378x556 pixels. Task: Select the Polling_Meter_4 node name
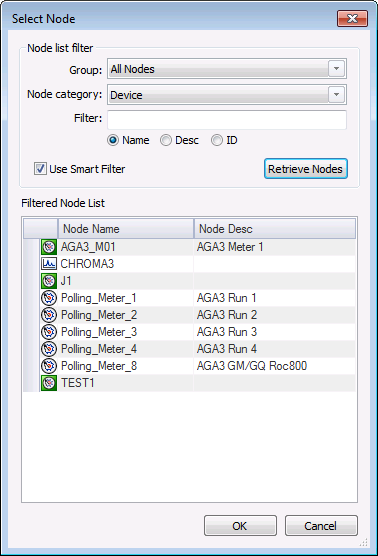click(99, 349)
